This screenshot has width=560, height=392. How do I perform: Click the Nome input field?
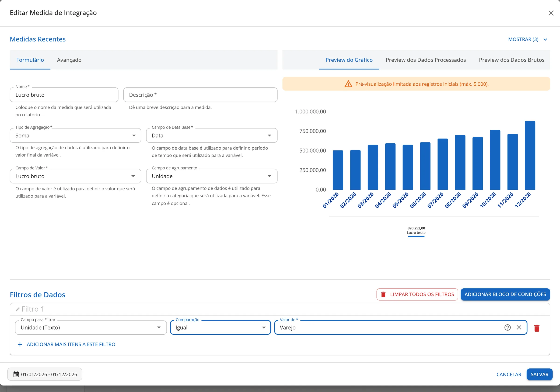(64, 95)
